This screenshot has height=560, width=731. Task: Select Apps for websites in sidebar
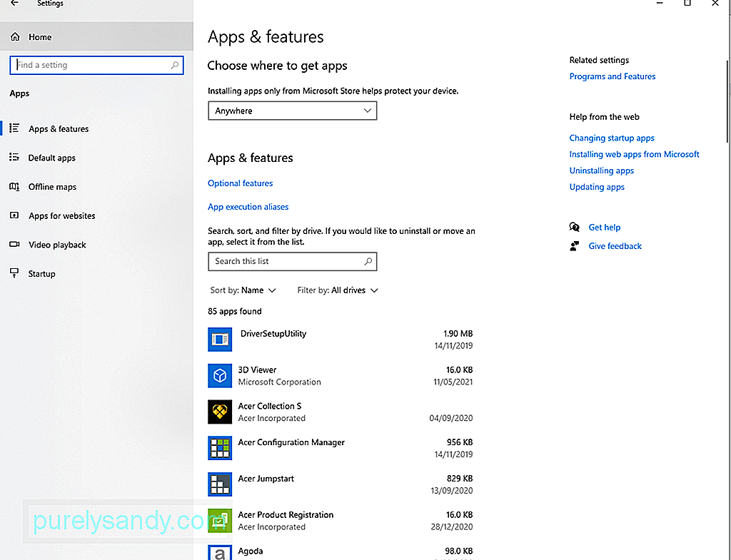pyautogui.click(x=96, y=215)
